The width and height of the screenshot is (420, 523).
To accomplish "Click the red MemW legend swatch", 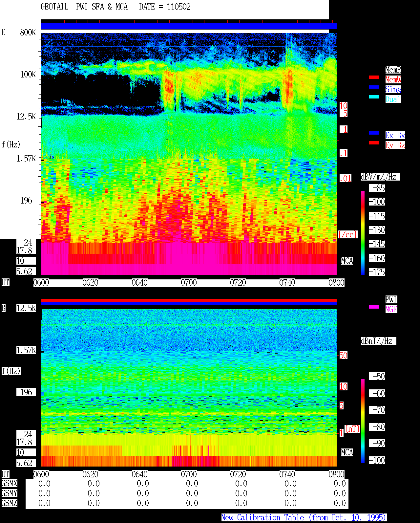I will (374, 77).
